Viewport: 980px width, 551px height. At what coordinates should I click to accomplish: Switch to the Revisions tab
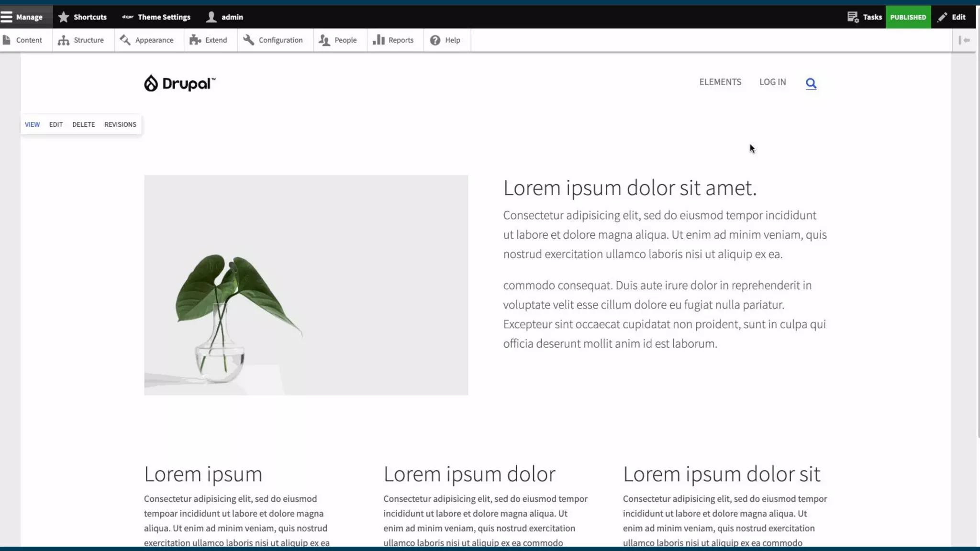120,124
